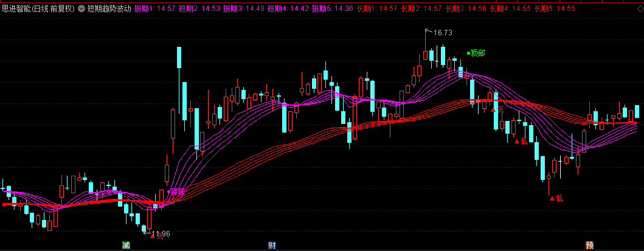The width and height of the screenshot is (644, 251).
Task: Select the green 顶部 signal marker
Action: pos(476,53)
